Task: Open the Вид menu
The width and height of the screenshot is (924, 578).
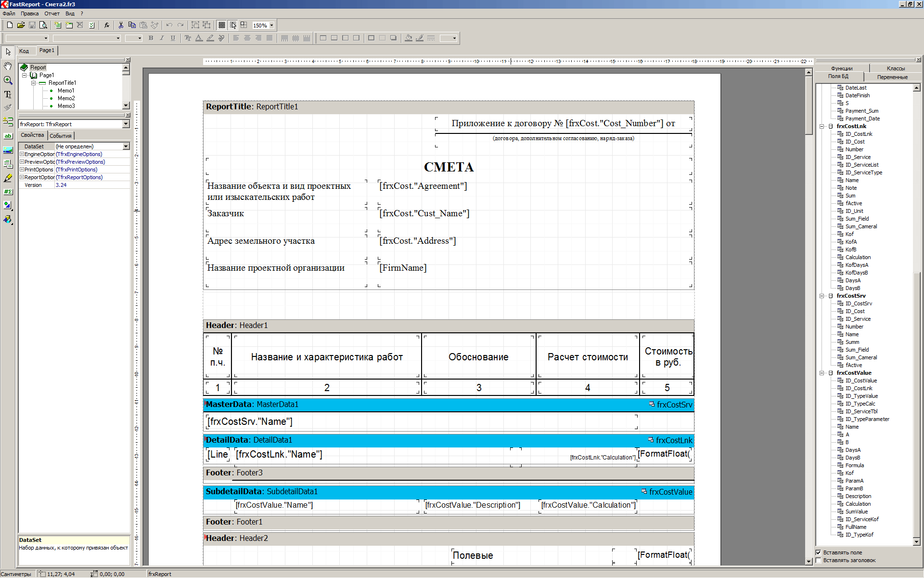Action: (x=70, y=13)
